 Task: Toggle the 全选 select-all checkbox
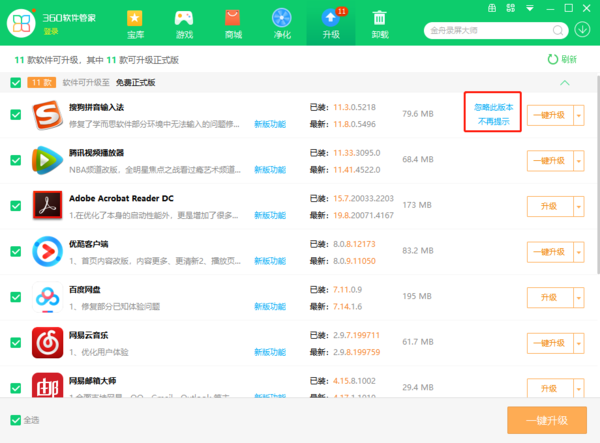click(14, 420)
